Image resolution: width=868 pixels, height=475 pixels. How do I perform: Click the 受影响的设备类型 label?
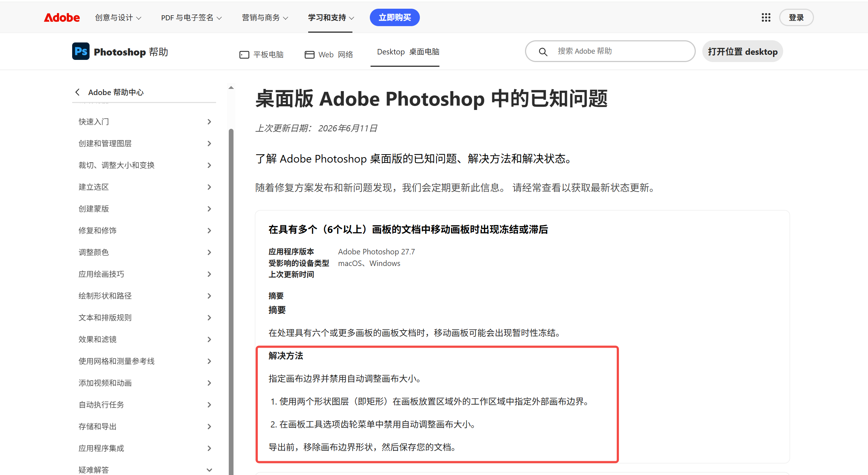pos(299,263)
